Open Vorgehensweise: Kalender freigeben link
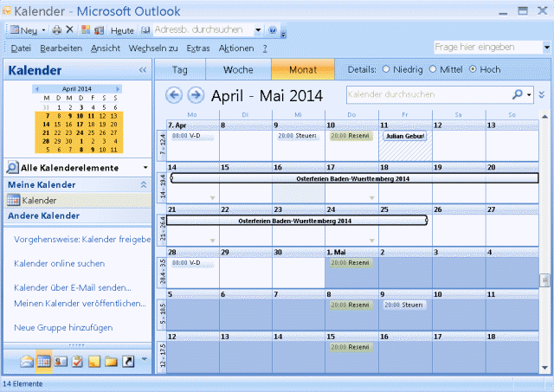The height and width of the screenshot is (392, 554). (82, 240)
